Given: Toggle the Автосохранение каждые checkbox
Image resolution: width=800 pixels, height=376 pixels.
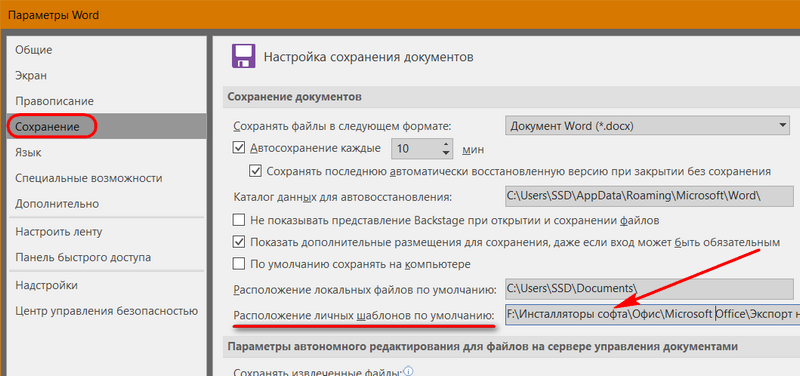Looking at the screenshot, I should pos(239,148).
